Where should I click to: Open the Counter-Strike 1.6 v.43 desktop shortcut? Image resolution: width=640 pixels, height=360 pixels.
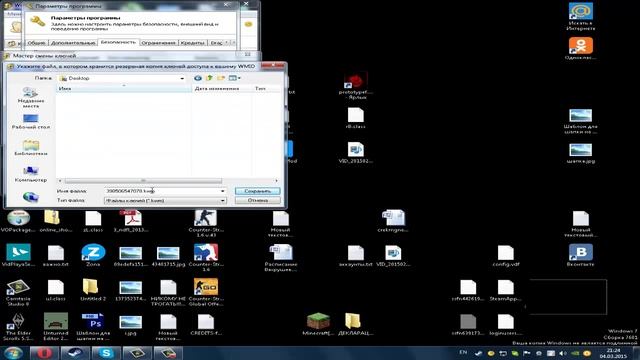(x=205, y=223)
